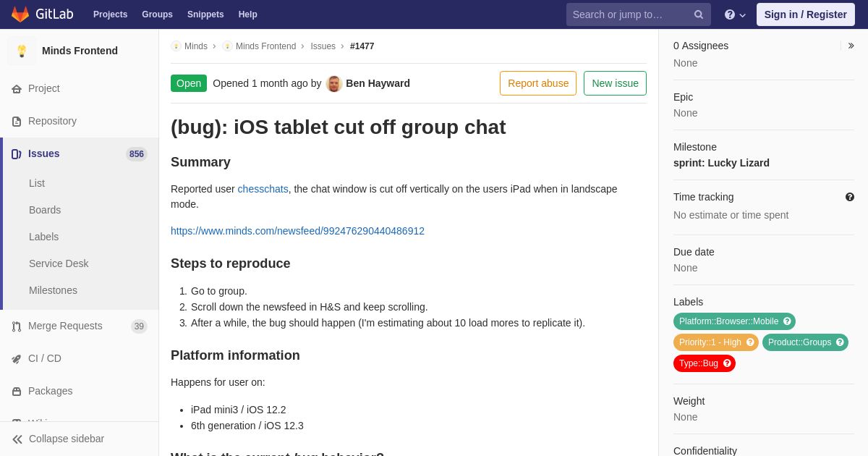Click Issues count badge 856
The image size is (868, 456).
click(137, 154)
